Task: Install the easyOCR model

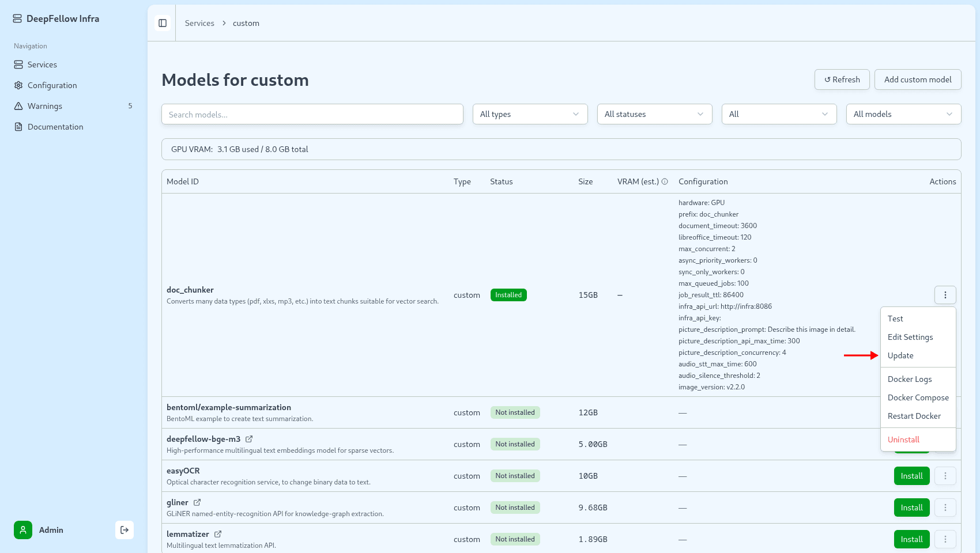Action: point(911,476)
